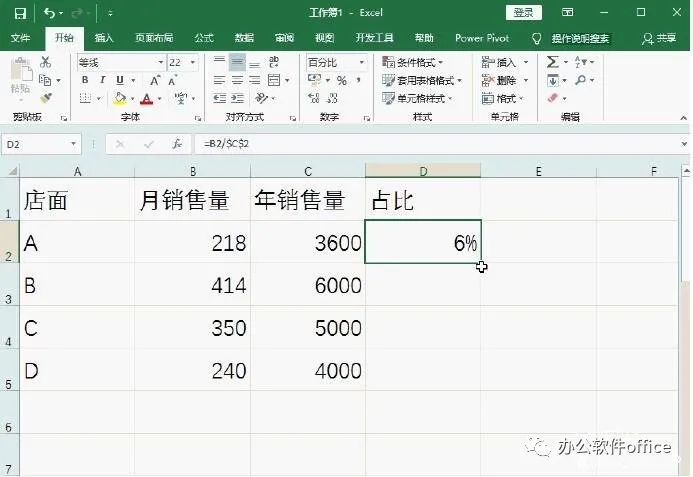The height and width of the screenshot is (477, 693).
Task: Toggle Italic formatting button
Action: point(102,80)
